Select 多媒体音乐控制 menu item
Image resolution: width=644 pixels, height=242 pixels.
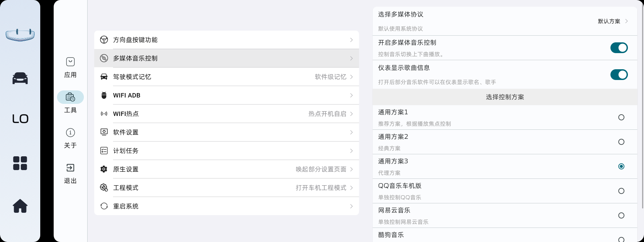[x=226, y=58]
